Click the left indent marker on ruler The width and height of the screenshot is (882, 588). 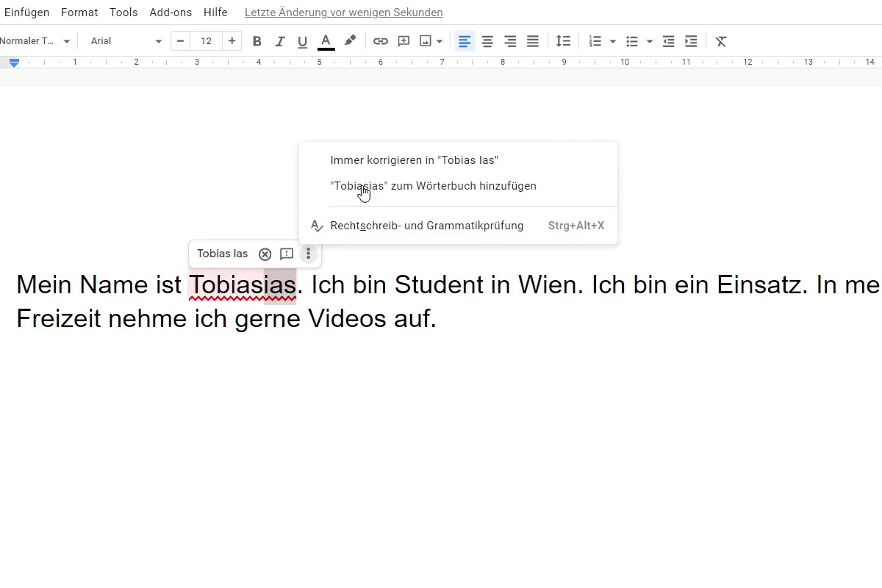pos(14,64)
